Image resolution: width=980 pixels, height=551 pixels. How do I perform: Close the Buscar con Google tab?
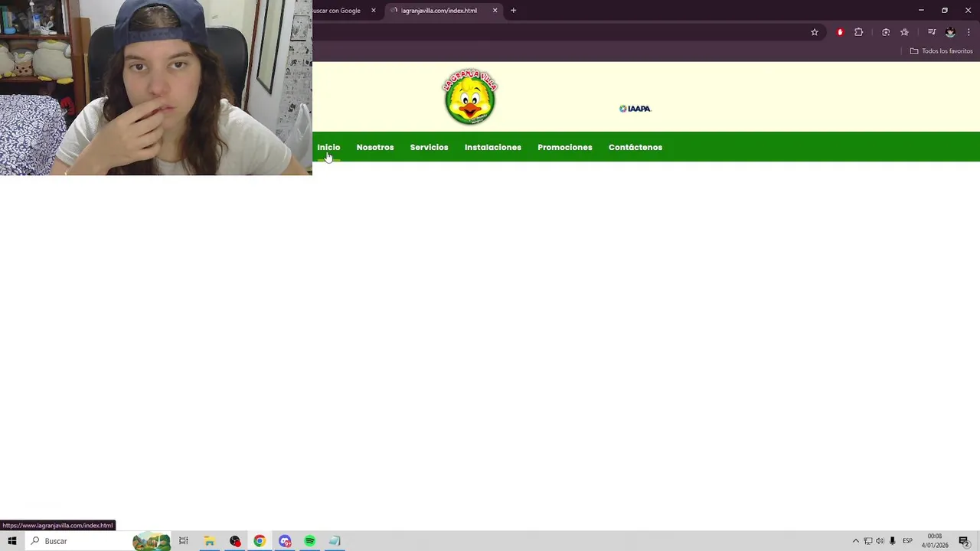point(374,11)
